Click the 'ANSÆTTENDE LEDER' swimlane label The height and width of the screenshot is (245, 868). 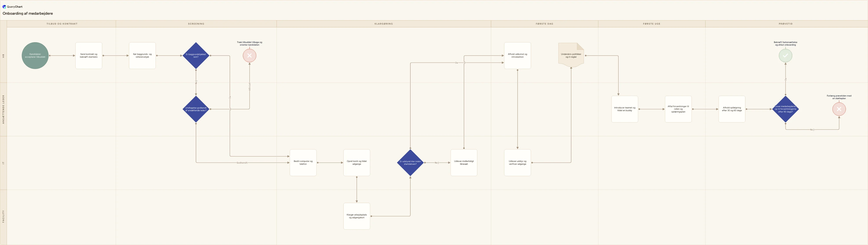(x=3, y=109)
